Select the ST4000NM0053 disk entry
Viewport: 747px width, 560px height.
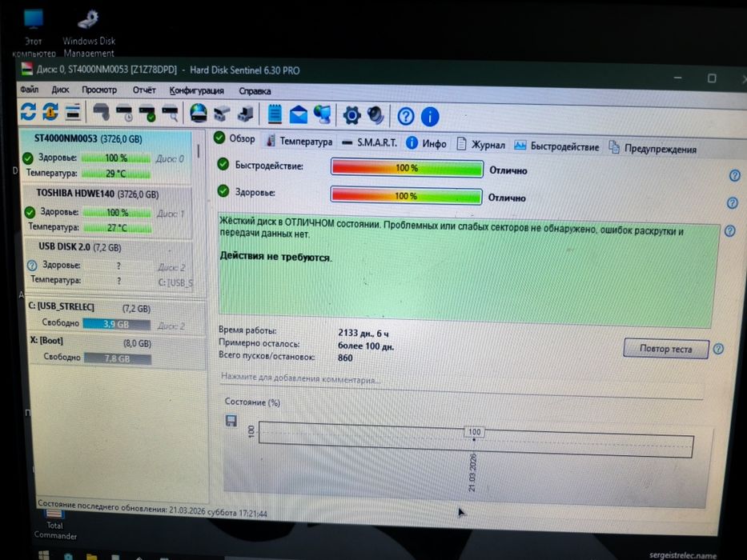(106, 156)
